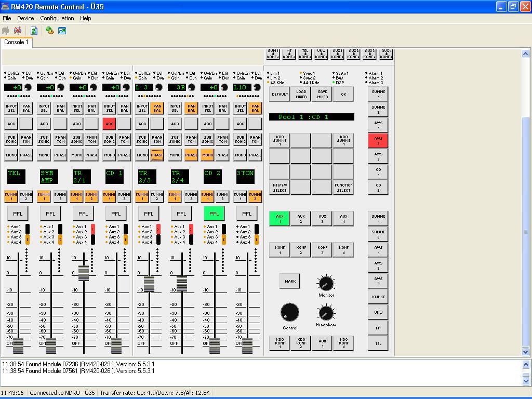
Task: Click the SAVE MIXER button
Action: tap(322, 94)
